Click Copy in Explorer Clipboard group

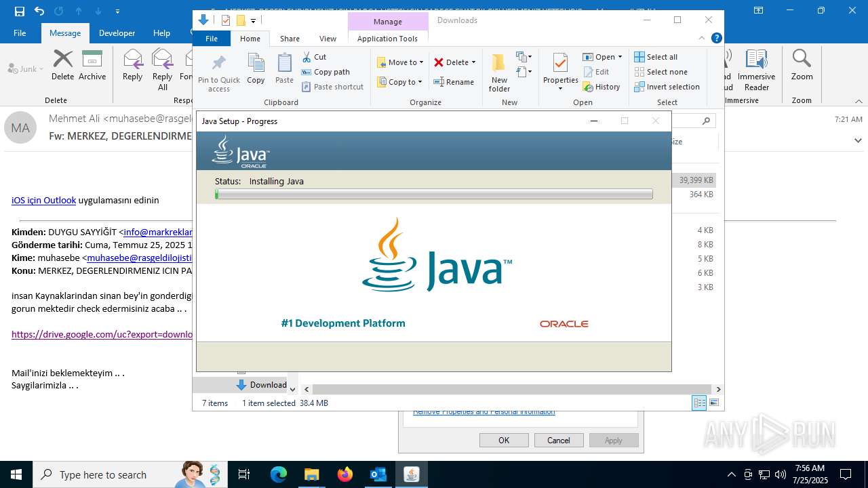point(256,68)
